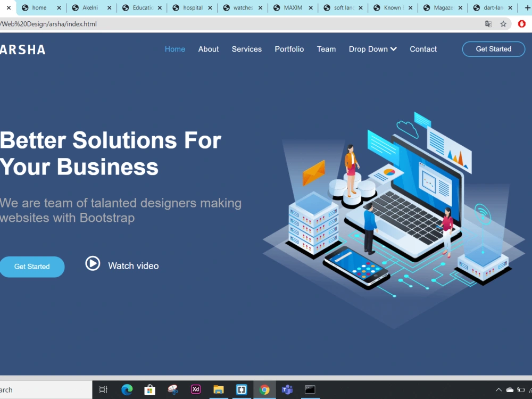Click the Watch video play icon
The width and height of the screenshot is (532, 399).
93,263
